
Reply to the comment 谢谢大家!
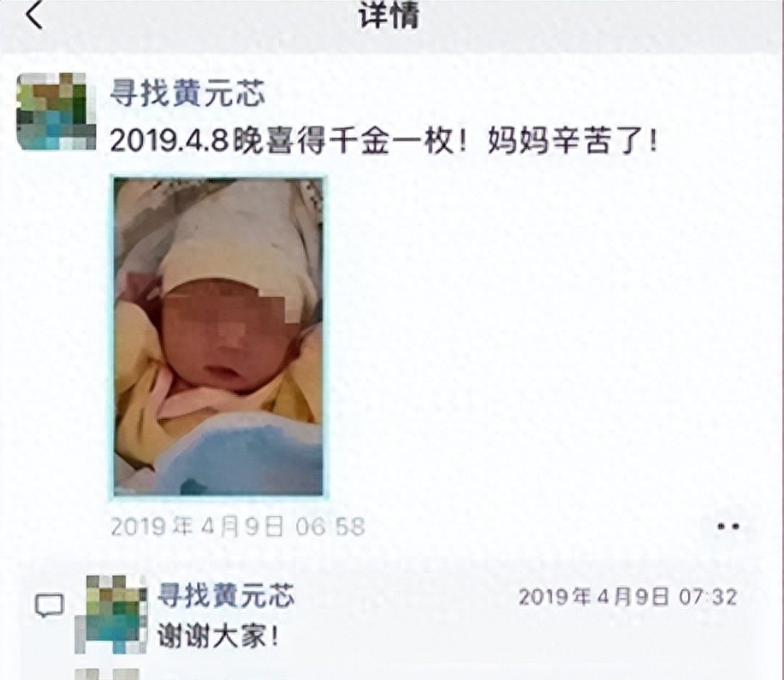coord(217,636)
